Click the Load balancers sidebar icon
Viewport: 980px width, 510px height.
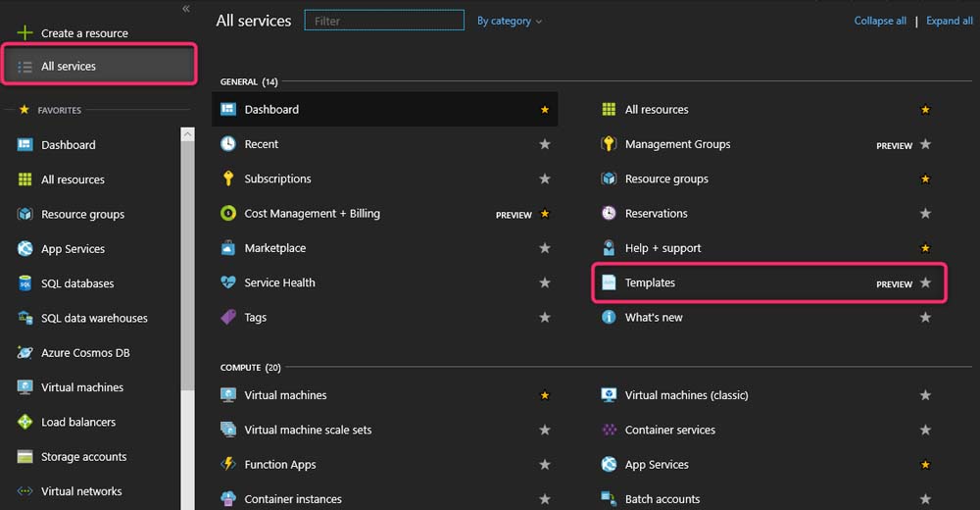click(25, 422)
